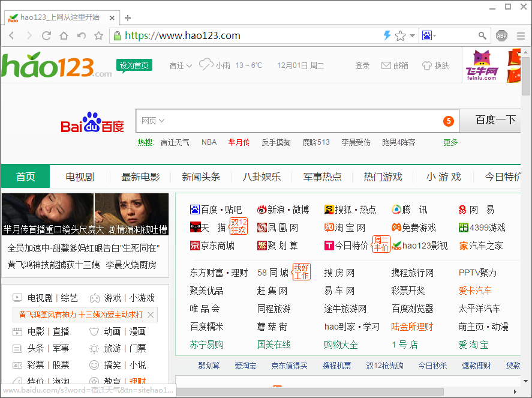Screen dimensions: 532x398
Task: Open the 芈月传 news thumbnail image
Action: (x=85, y=214)
